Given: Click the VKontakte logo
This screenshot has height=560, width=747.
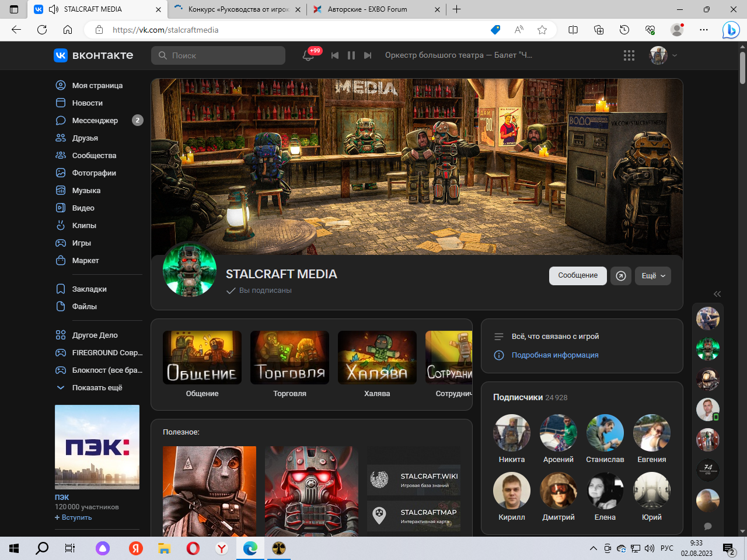Looking at the screenshot, I should click(x=93, y=55).
